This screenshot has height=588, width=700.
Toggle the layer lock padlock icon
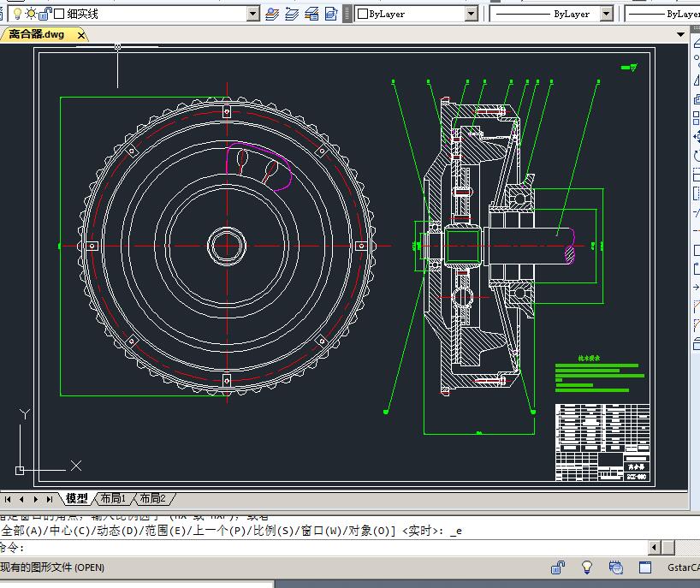click(x=45, y=14)
